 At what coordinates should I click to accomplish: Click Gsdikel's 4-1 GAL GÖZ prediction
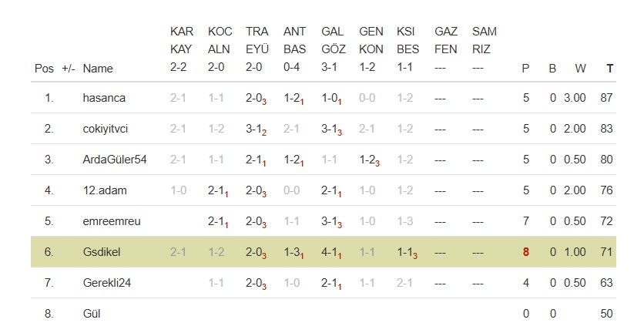(330, 252)
